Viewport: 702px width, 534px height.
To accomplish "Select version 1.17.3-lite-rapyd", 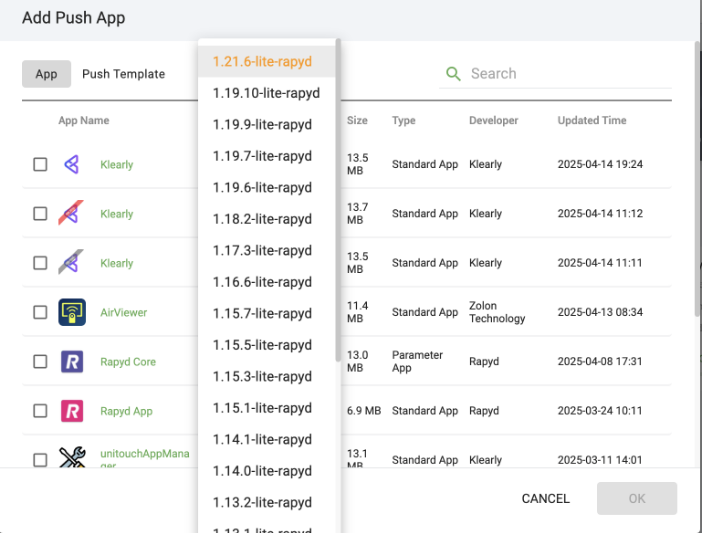I will tap(267, 251).
